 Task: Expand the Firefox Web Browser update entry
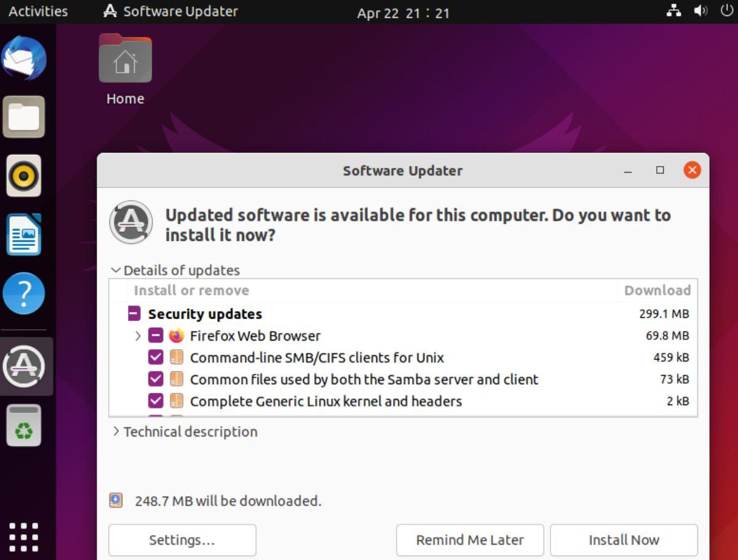137,336
